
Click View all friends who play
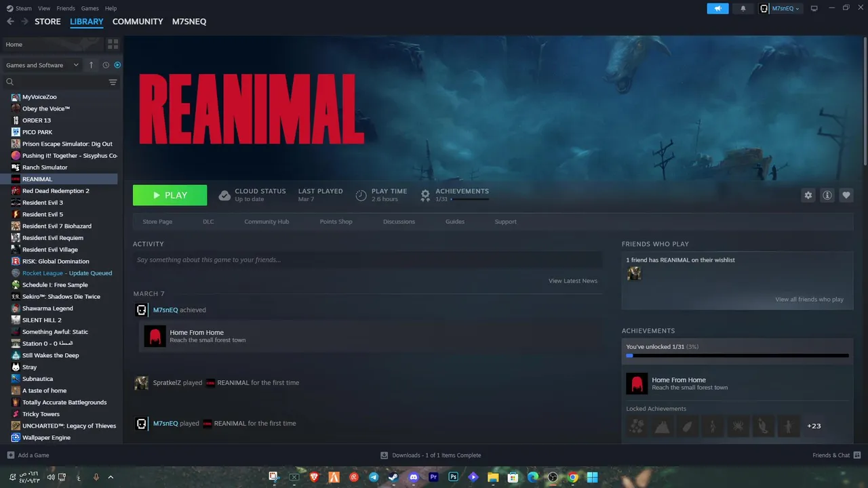tap(810, 300)
